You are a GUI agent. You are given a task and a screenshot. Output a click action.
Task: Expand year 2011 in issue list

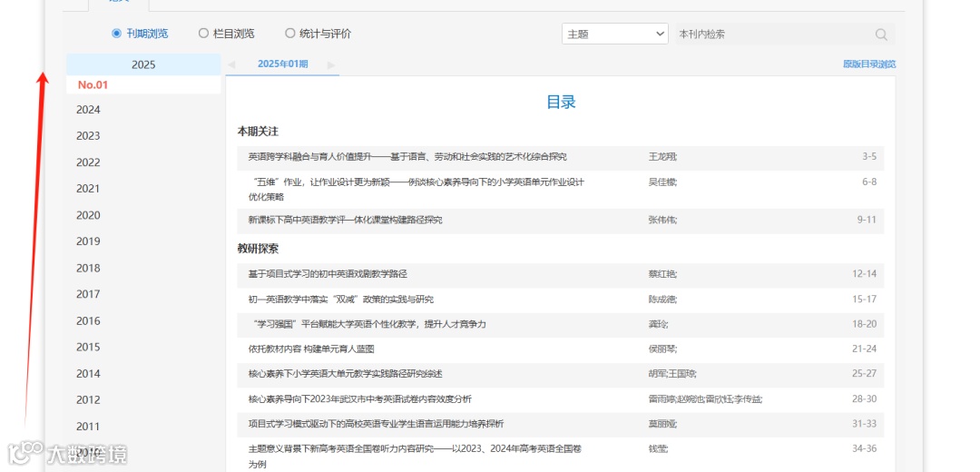pos(88,427)
